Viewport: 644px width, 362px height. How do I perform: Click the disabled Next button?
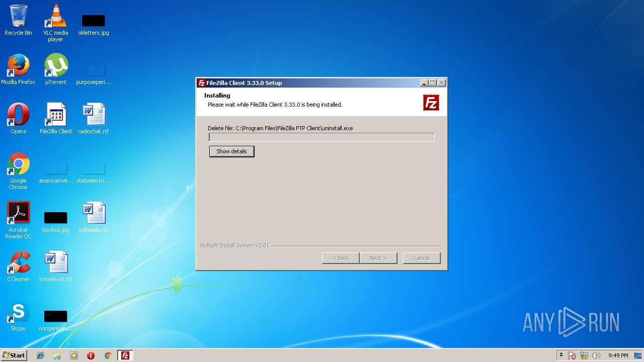pos(378,258)
